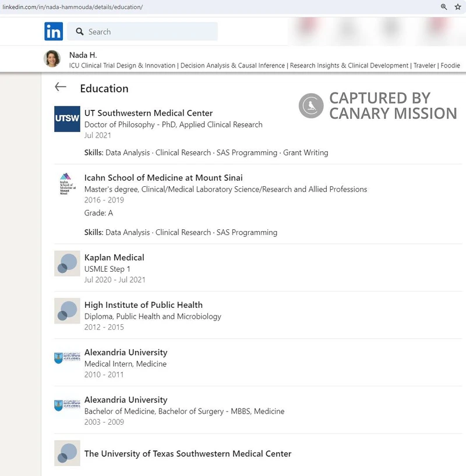Viewport: 466px width, 476px height.
Task: Open The University of Texas Southwestern Medical Center entry
Action: point(188,453)
